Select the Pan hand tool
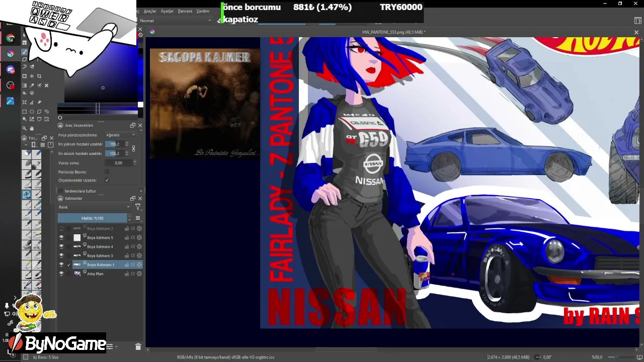This screenshot has width=644, height=362. [32, 128]
